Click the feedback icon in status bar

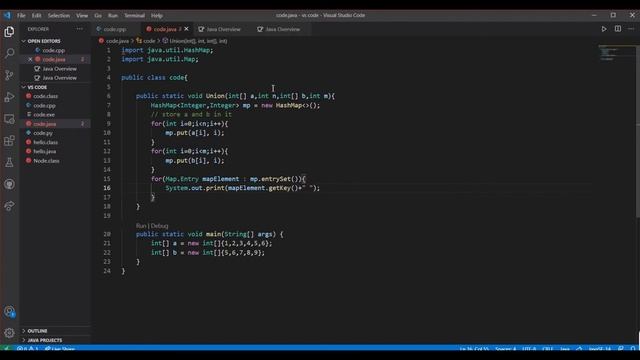tap(621, 349)
